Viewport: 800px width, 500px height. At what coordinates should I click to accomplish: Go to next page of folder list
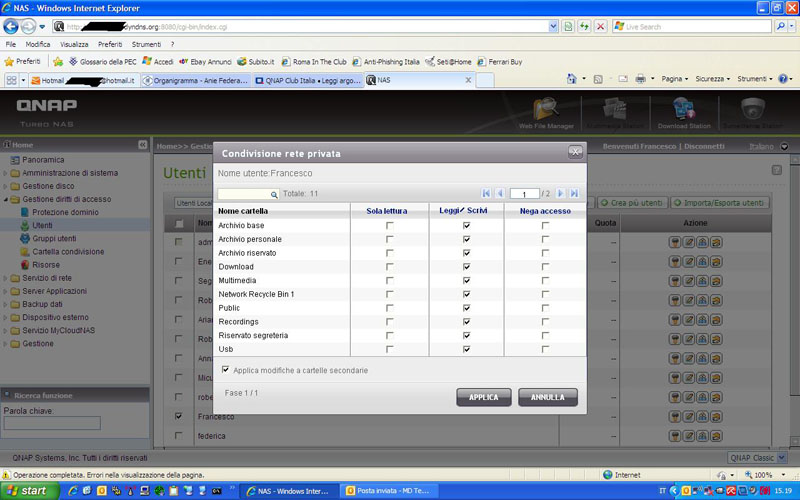click(x=561, y=193)
